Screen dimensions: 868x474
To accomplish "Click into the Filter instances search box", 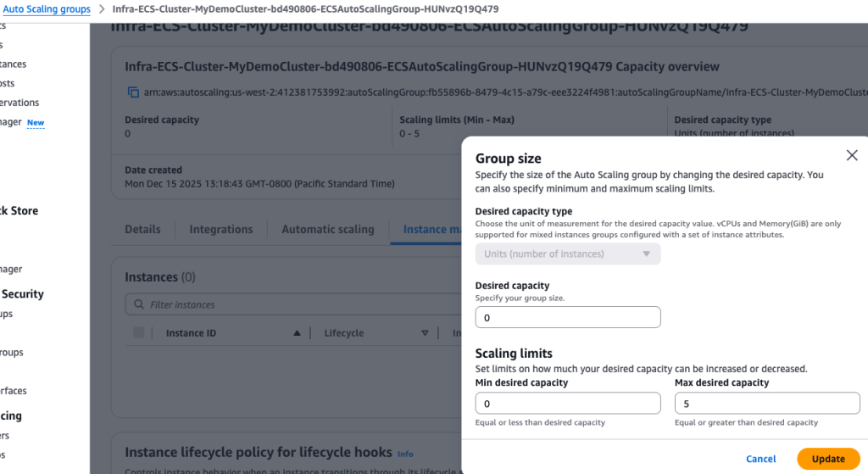I will [x=297, y=304].
